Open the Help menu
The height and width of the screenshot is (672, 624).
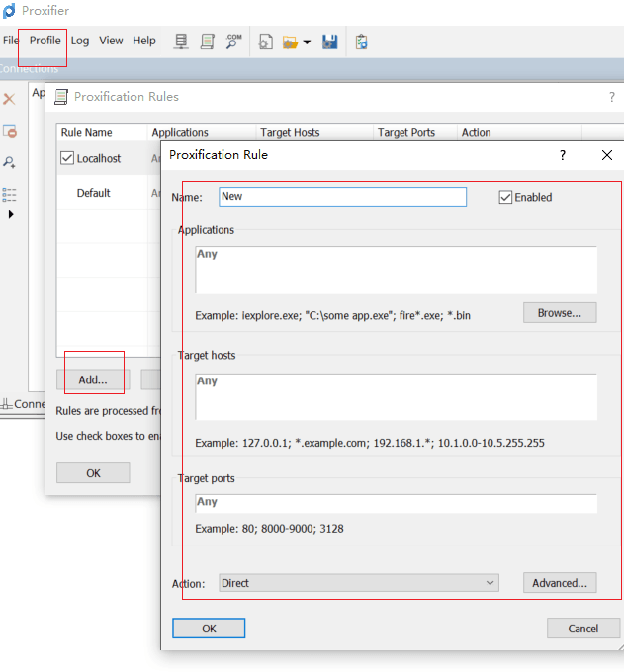pos(144,41)
